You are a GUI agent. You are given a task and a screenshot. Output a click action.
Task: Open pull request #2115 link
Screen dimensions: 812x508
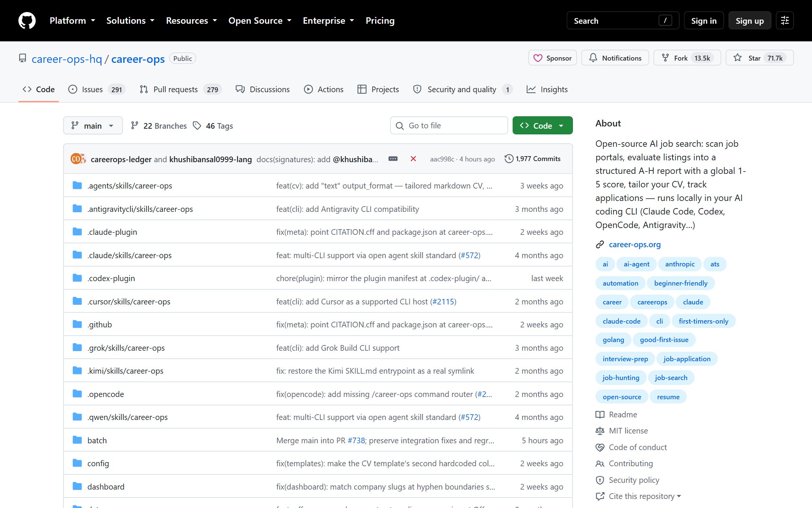(443, 301)
